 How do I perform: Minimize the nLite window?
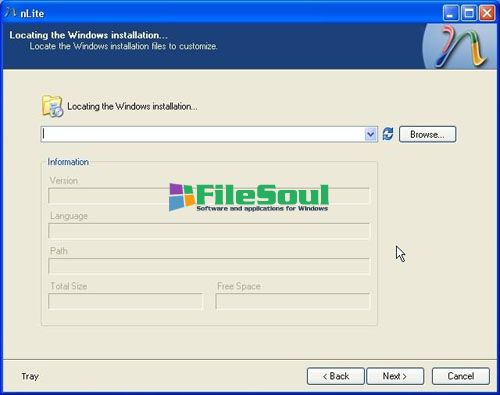[x=451, y=13]
